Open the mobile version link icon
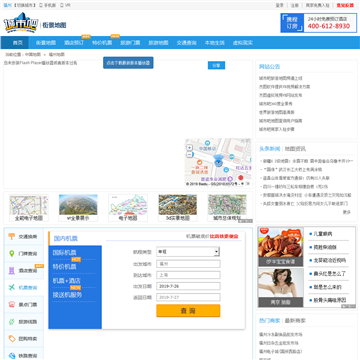Image resolution: width=360 pixels, height=360 pixels. click(x=41, y=5)
